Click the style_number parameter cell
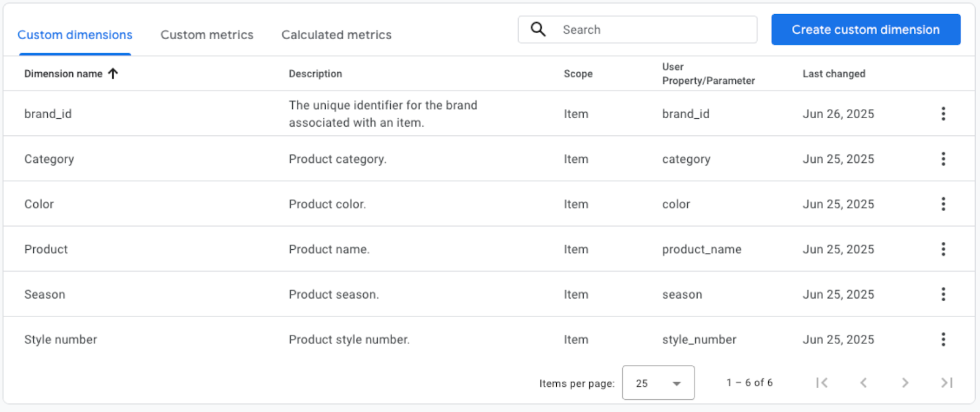The height and width of the screenshot is (412, 980). (699, 339)
